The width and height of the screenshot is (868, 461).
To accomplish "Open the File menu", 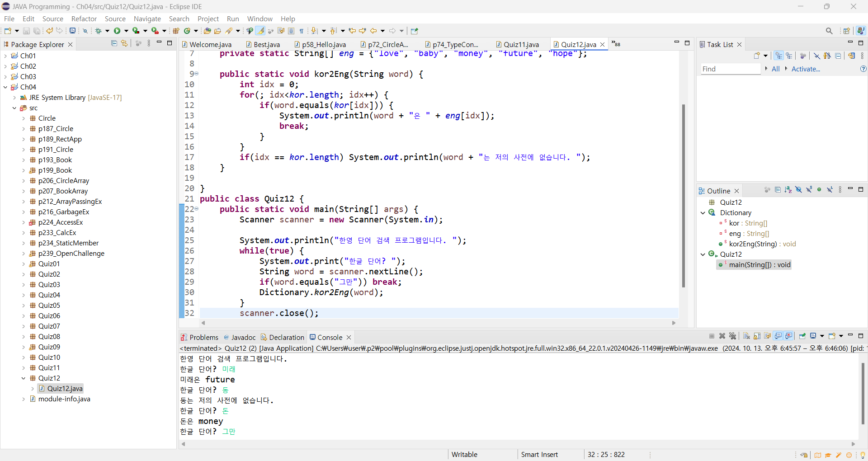I will (9, 19).
